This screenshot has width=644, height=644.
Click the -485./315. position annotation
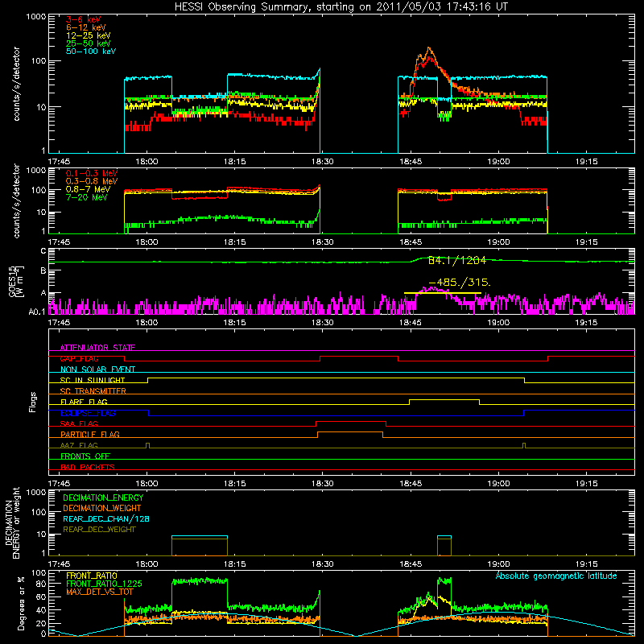(x=459, y=283)
